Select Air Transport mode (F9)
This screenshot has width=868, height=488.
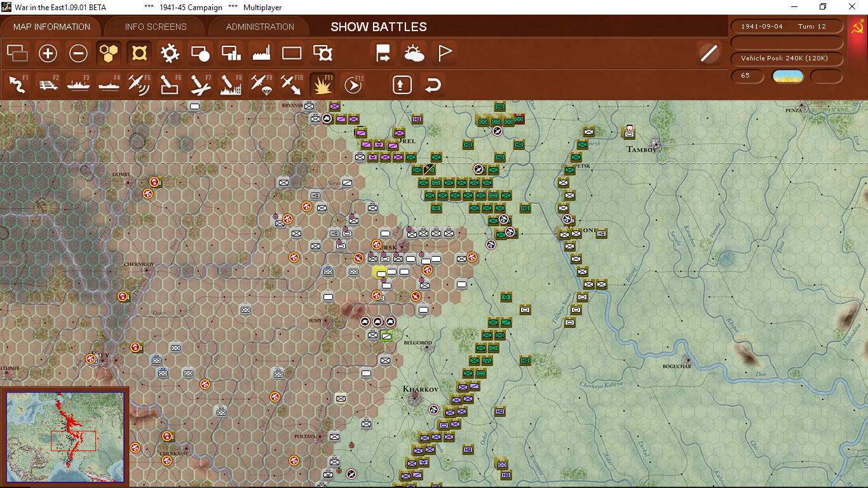[261, 84]
